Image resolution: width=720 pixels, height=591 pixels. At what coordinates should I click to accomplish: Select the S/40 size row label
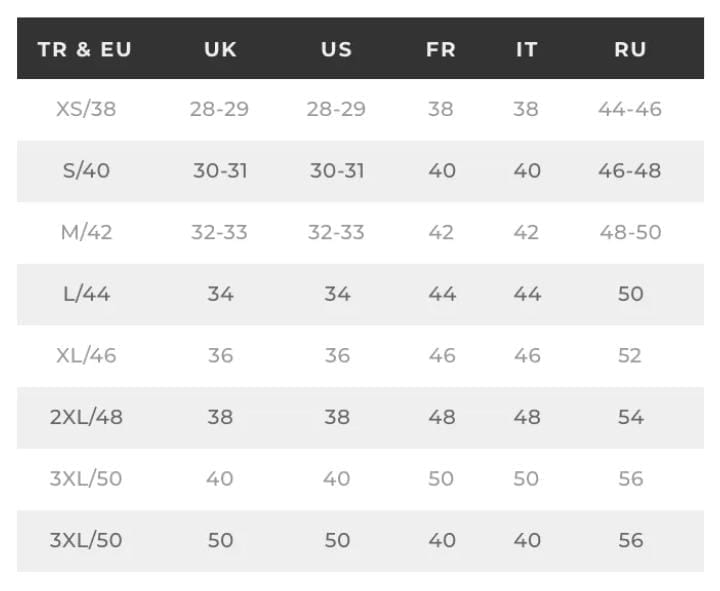point(86,171)
